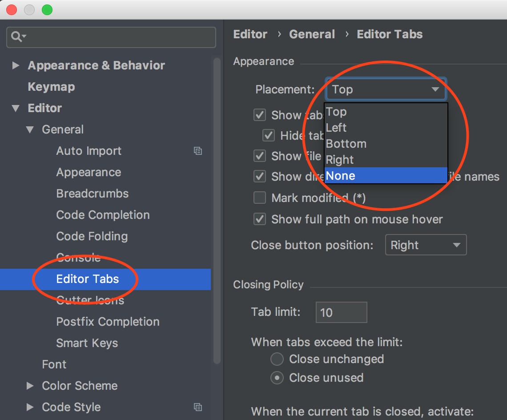Image resolution: width=507 pixels, height=420 pixels.
Task: Open Console settings
Action: (x=79, y=258)
